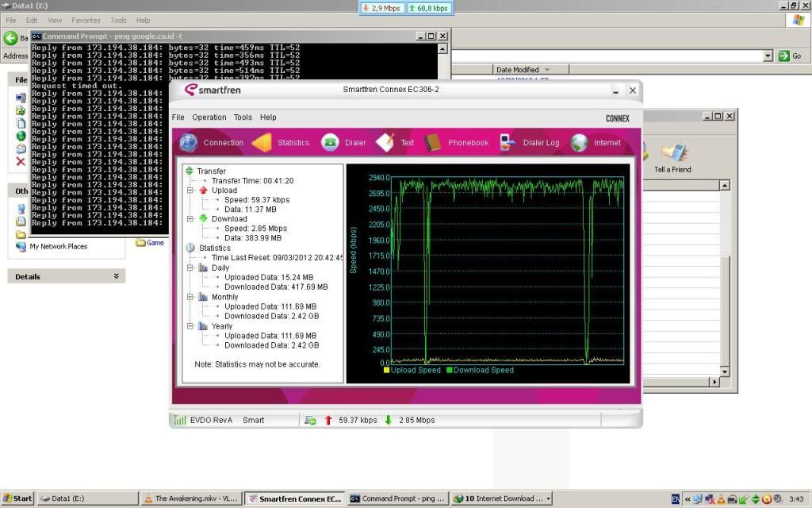This screenshot has height=508, width=812.
Task: Select Daily Downloaded Data: 417.69 MB row
Action: [x=276, y=287]
